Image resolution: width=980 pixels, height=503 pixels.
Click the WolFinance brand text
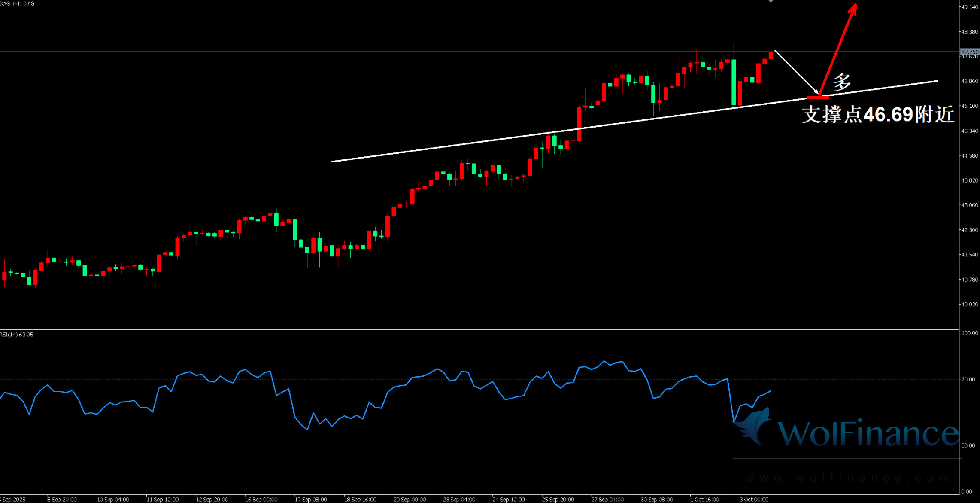pos(868,433)
